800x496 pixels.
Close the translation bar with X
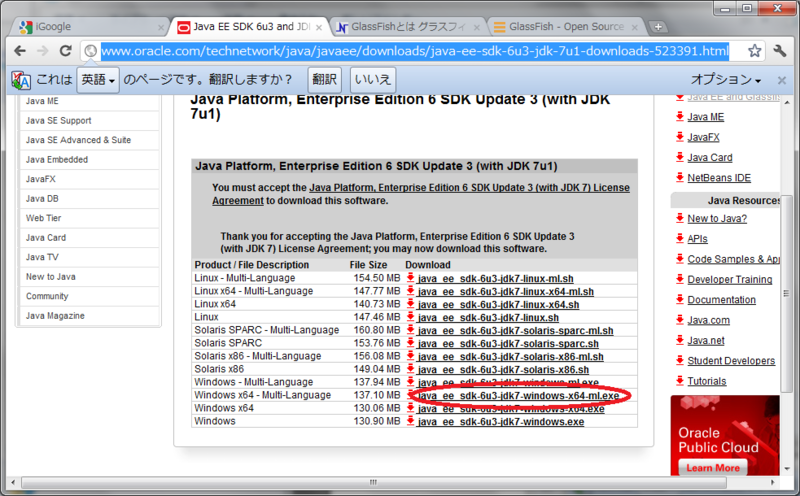pos(782,80)
